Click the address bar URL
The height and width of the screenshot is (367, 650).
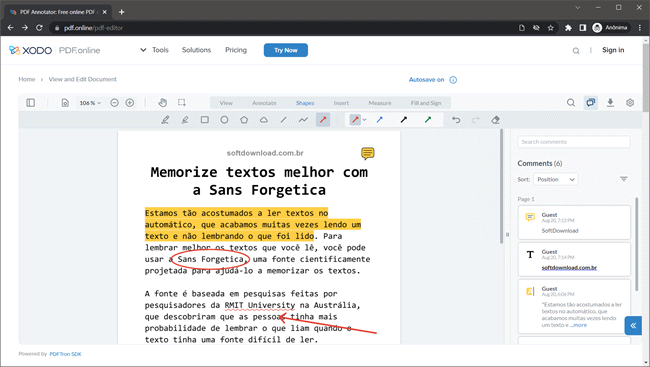(x=93, y=28)
